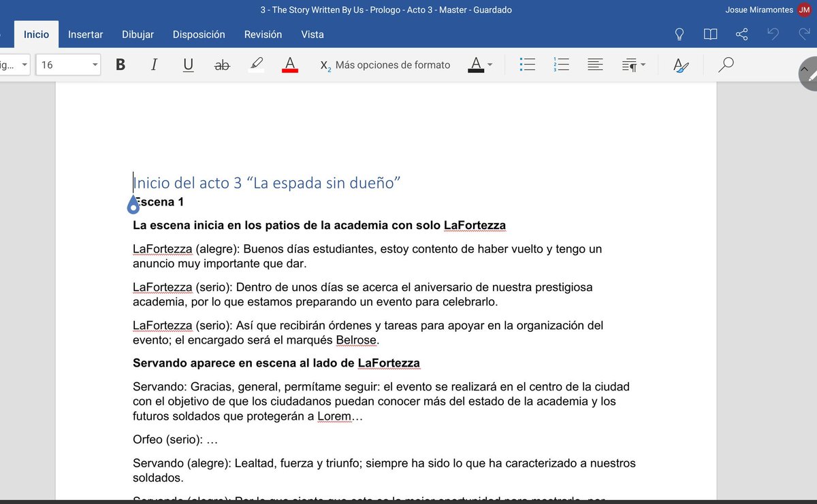Click the line about 'patios de la academia'
817x504 pixels.
[319, 225]
